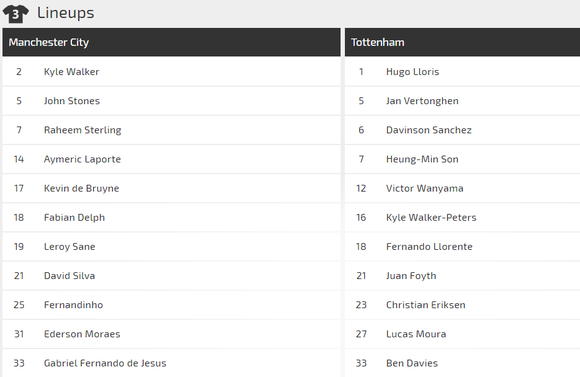This screenshot has height=377, width=580.
Task: Click Jan Vertonghen name
Action: click(x=422, y=101)
